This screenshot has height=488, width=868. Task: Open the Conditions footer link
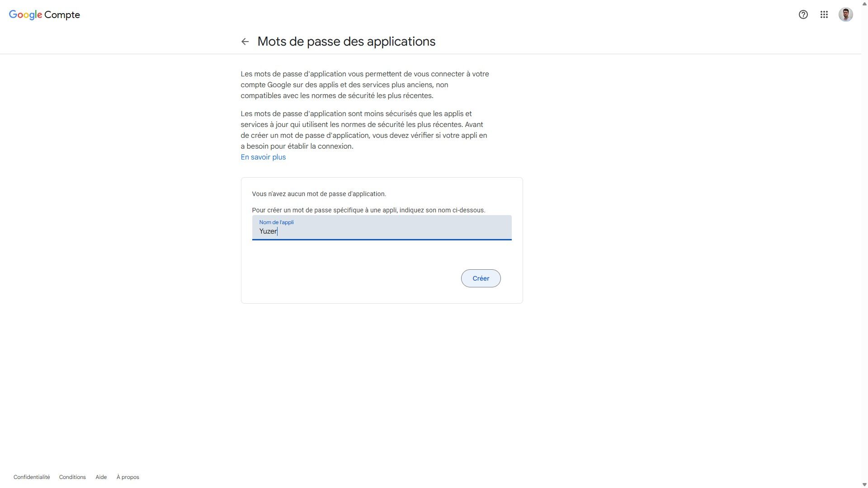click(x=72, y=477)
